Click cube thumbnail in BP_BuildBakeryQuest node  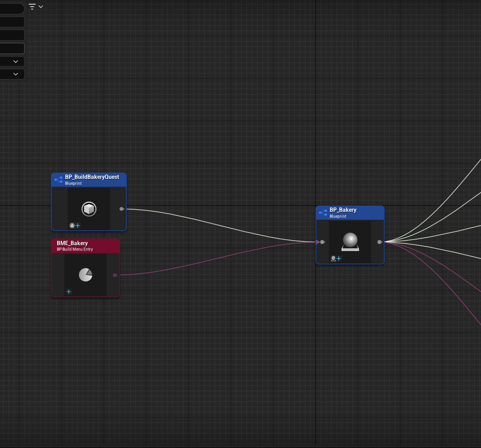[x=89, y=209]
